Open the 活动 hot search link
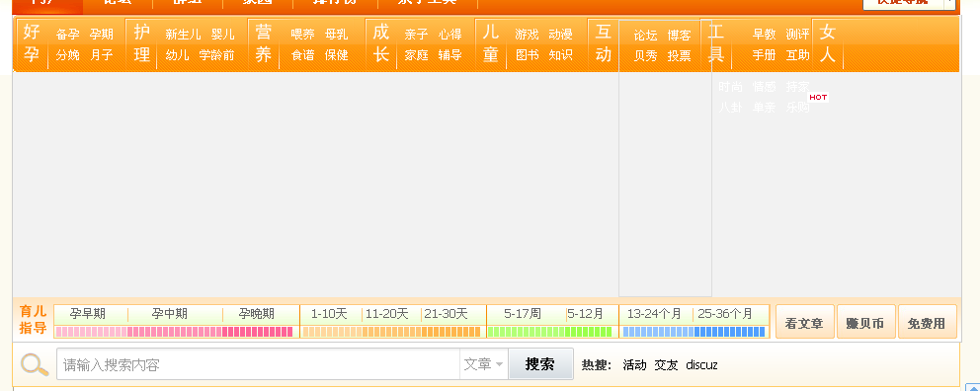Image resolution: width=980 pixels, height=391 pixels. [x=634, y=364]
